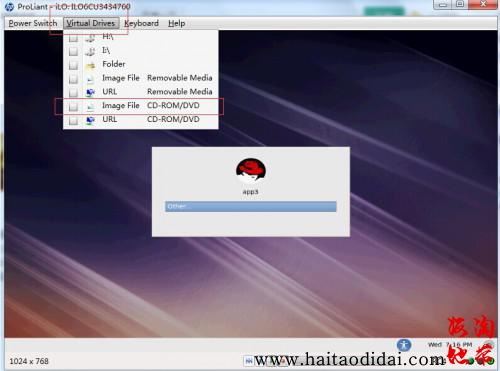This screenshot has height=371, width=500.
Task: Check URL CD-ROM/DVD checkbox
Action: (73, 120)
